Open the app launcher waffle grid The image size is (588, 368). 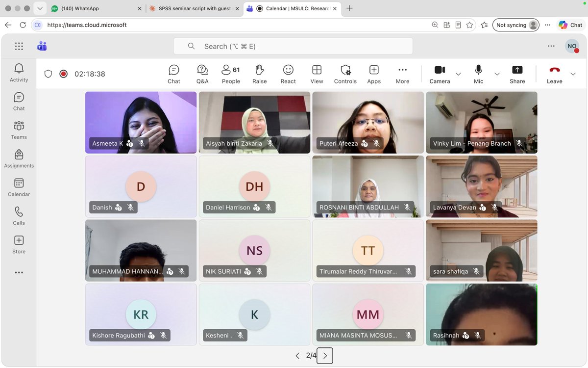pyautogui.click(x=19, y=46)
